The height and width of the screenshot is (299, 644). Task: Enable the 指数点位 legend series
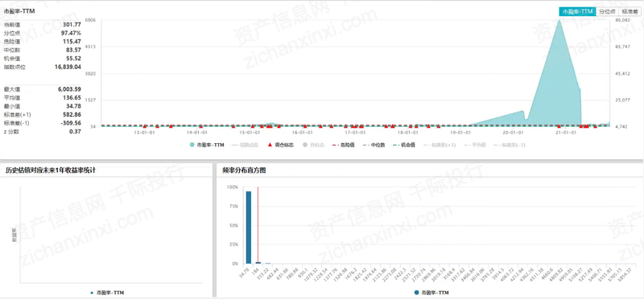[x=246, y=145]
